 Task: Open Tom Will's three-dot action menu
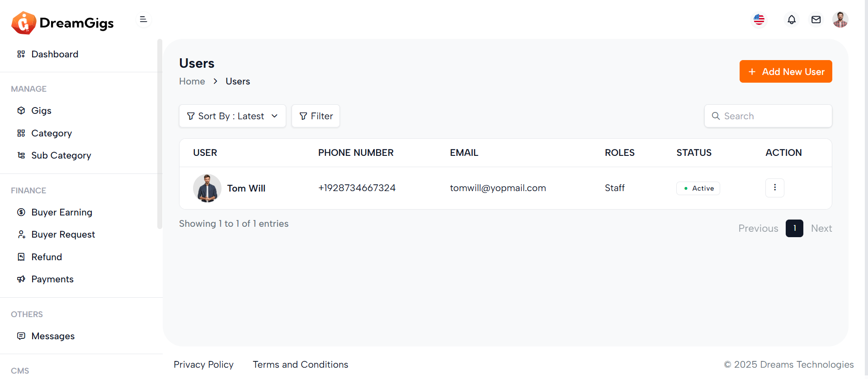[x=774, y=188]
